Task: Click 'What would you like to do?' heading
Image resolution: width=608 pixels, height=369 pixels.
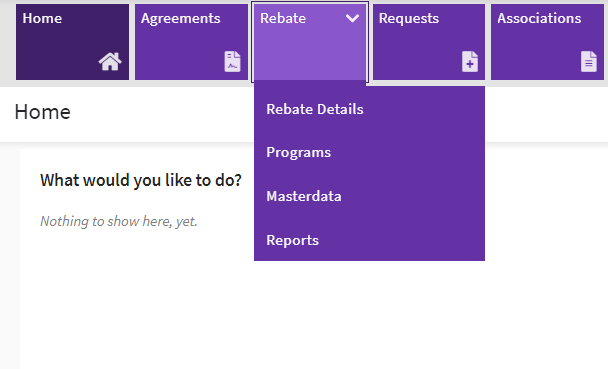Action: point(141,180)
